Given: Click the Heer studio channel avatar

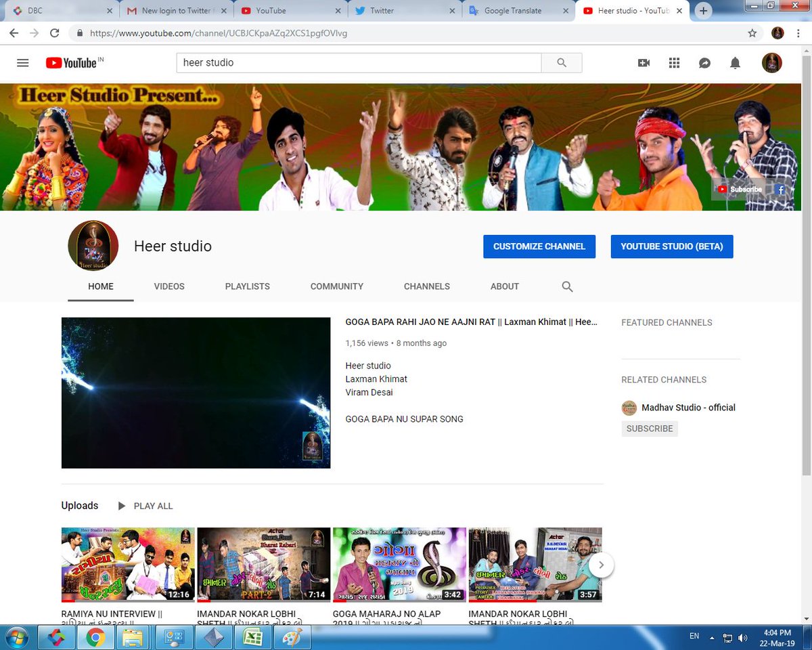Looking at the screenshot, I should (93, 246).
